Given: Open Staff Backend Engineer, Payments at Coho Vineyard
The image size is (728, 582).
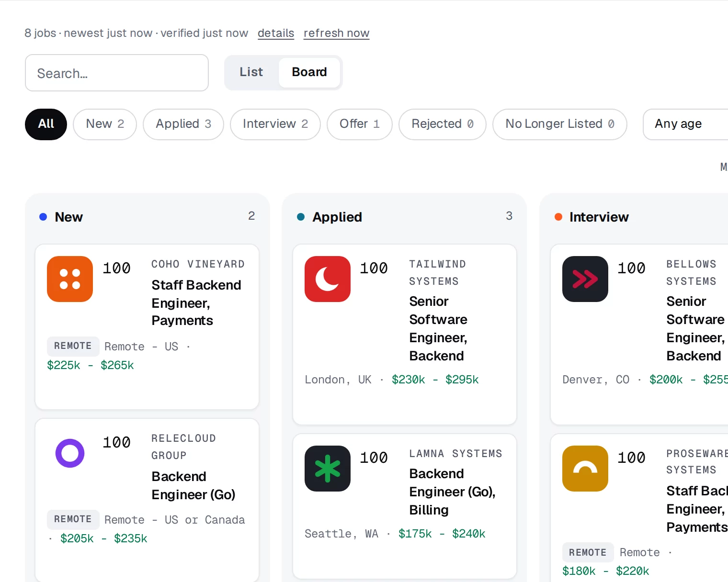Looking at the screenshot, I should coord(196,303).
